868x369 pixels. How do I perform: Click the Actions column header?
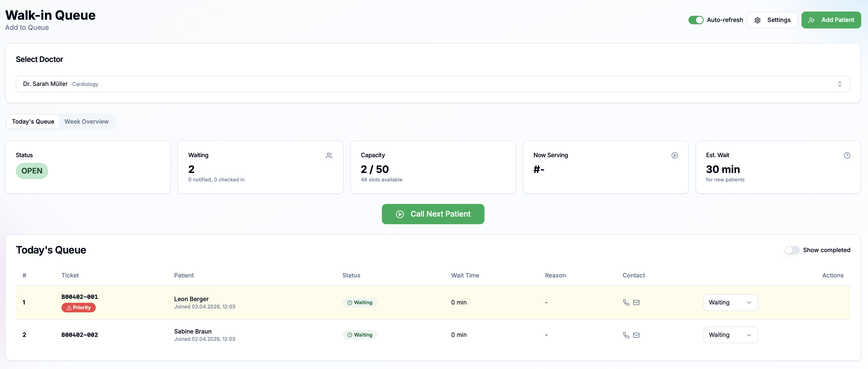click(832, 275)
